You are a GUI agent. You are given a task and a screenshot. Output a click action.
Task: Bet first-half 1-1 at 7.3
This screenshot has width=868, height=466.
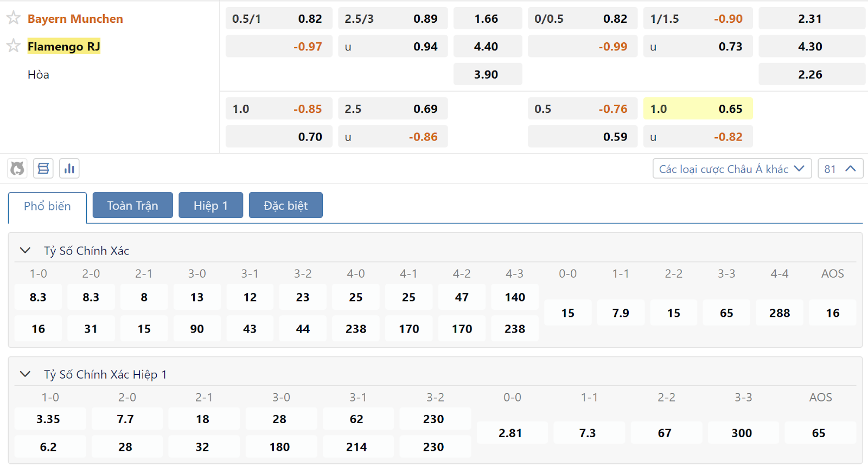coord(589,433)
